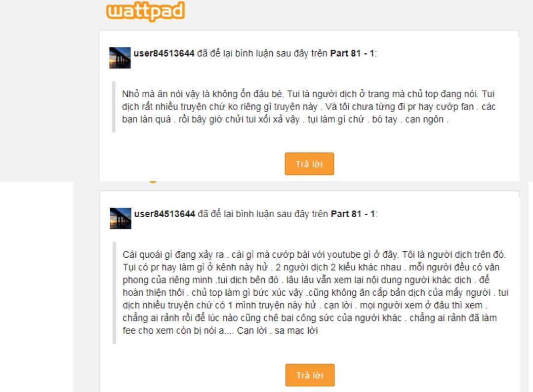Click the small orange fragment between the comment cards

(153, 182)
